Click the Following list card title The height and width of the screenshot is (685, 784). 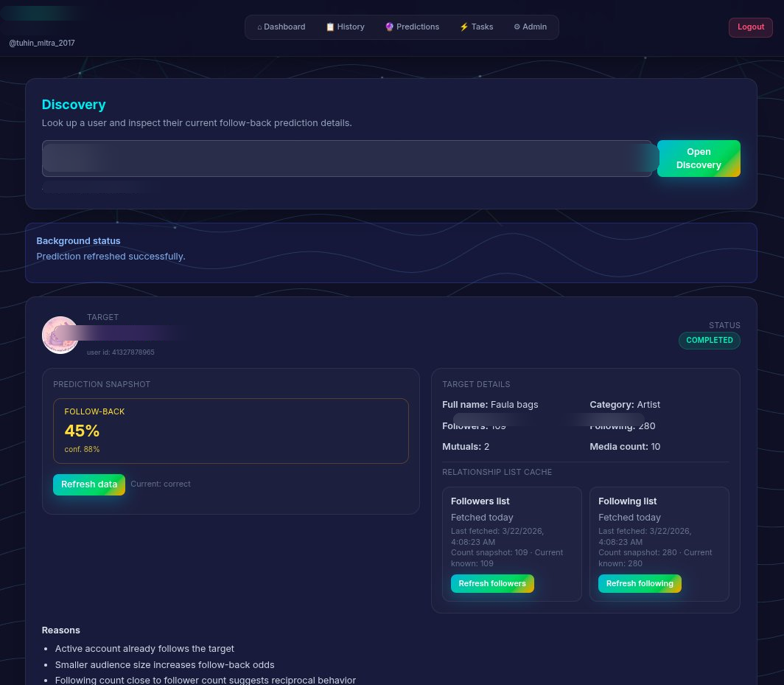[627, 501]
